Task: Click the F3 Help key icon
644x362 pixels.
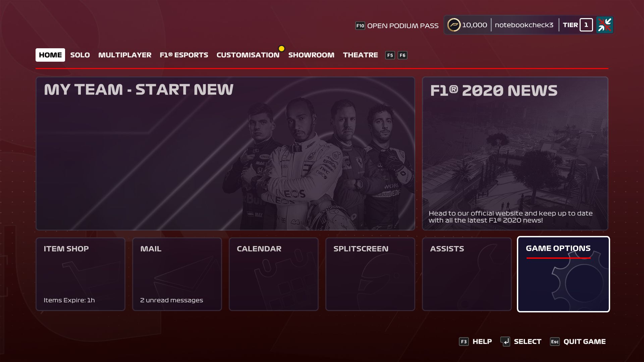Action: coord(464,342)
